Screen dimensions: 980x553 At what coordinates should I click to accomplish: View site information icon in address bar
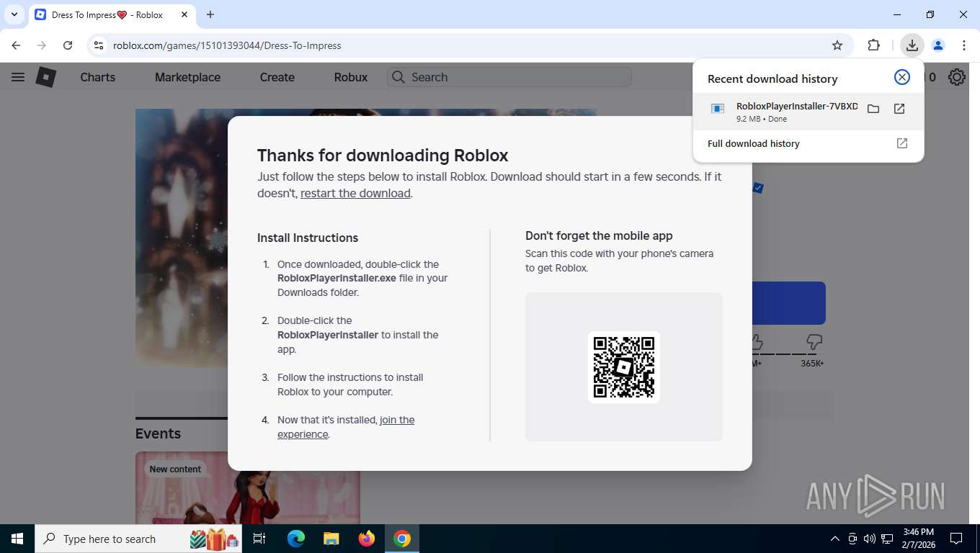click(x=99, y=45)
